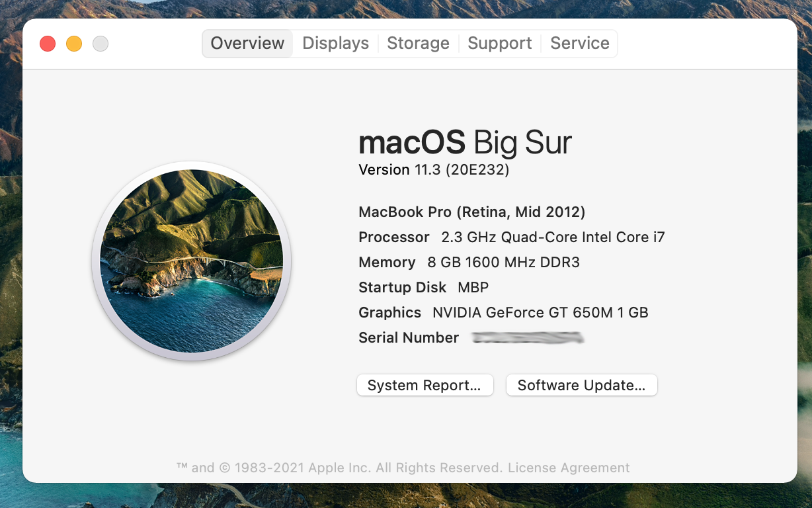This screenshot has width=812, height=508.
Task: Open the License Agreement link
Action: pyautogui.click(x=569, y=468)
